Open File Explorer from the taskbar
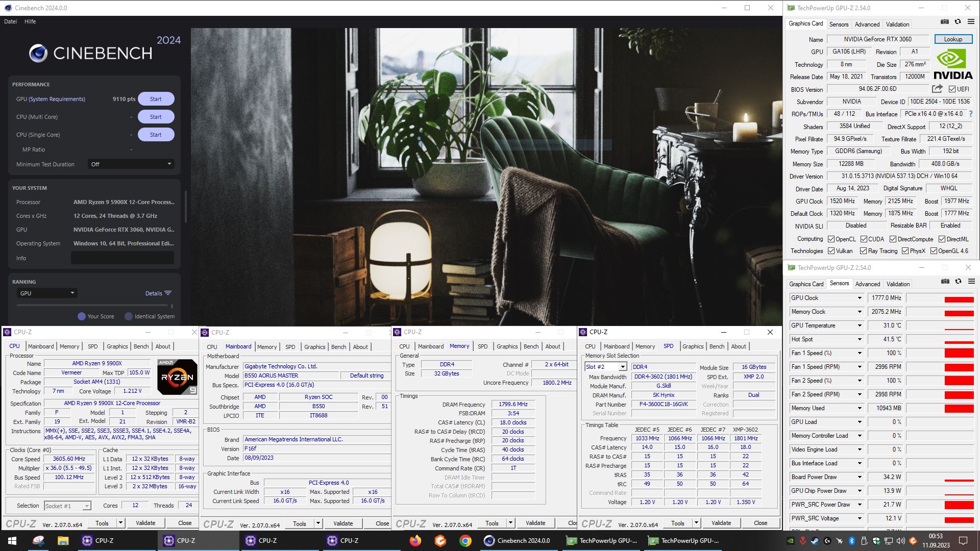 tap(63, 541)
